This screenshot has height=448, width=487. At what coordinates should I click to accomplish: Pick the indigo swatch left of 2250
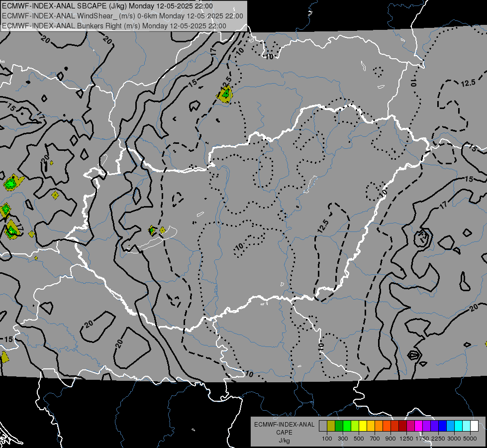[x=434, y=426]
